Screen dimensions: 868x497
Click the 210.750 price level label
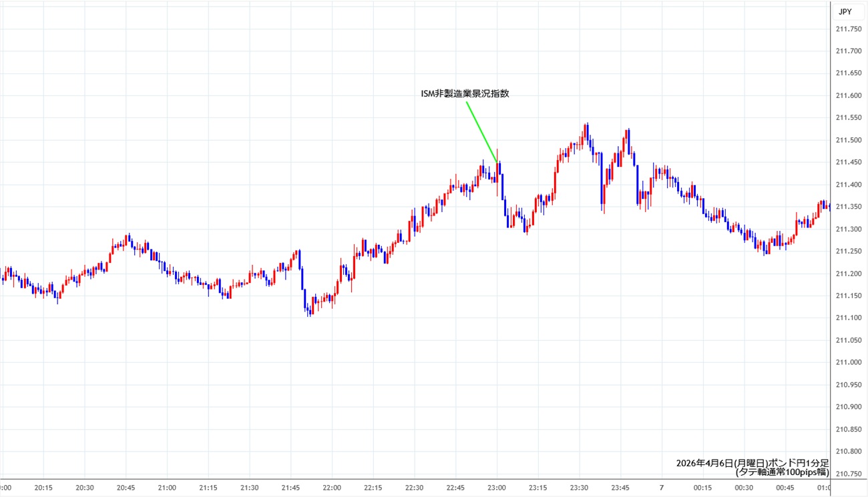pyautogui.click(x=847, y=474)
